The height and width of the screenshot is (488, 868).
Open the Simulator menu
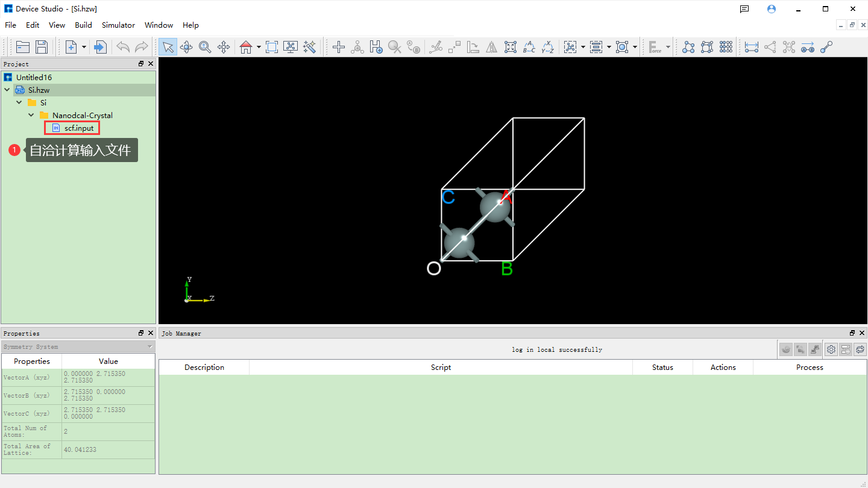(118, 25)
